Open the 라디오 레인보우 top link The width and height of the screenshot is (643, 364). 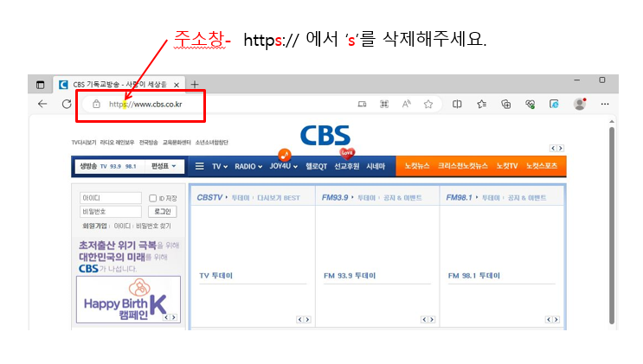click(x=117, y=143)
